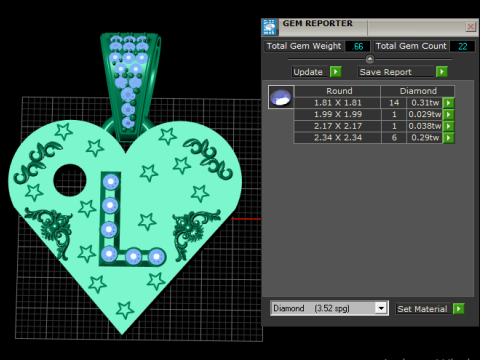
Task: Collapse the panel using the round arrow handle
Action: [370, 59]
